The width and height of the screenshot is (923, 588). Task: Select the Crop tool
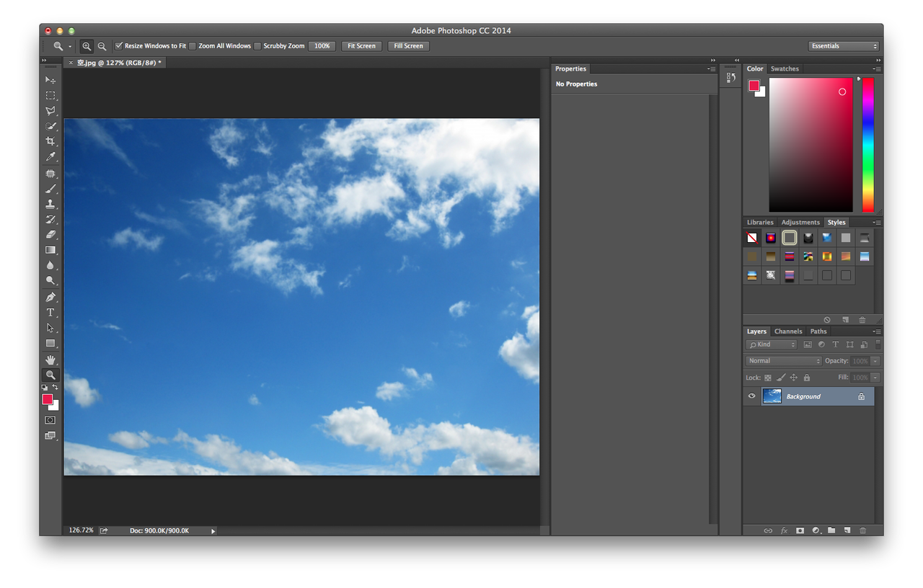[x=50, y=141]
